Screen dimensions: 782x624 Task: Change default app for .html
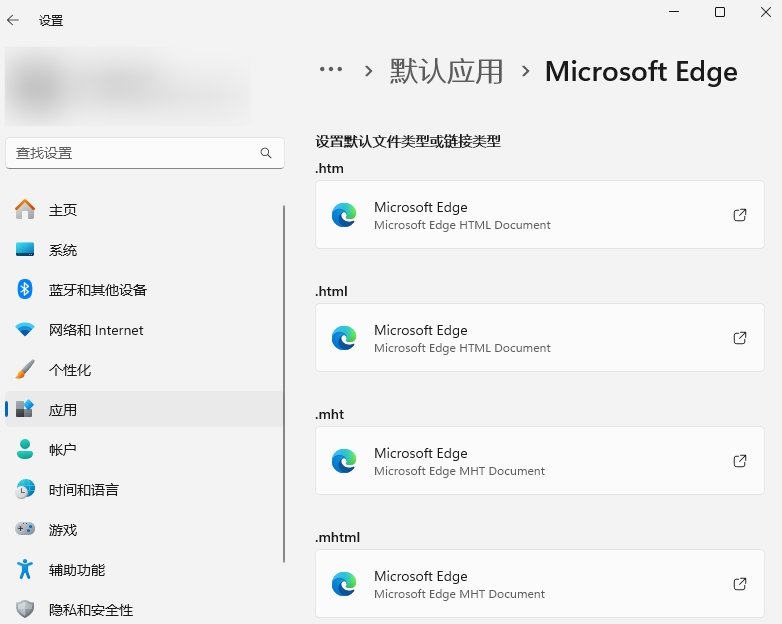click(540, 338)
